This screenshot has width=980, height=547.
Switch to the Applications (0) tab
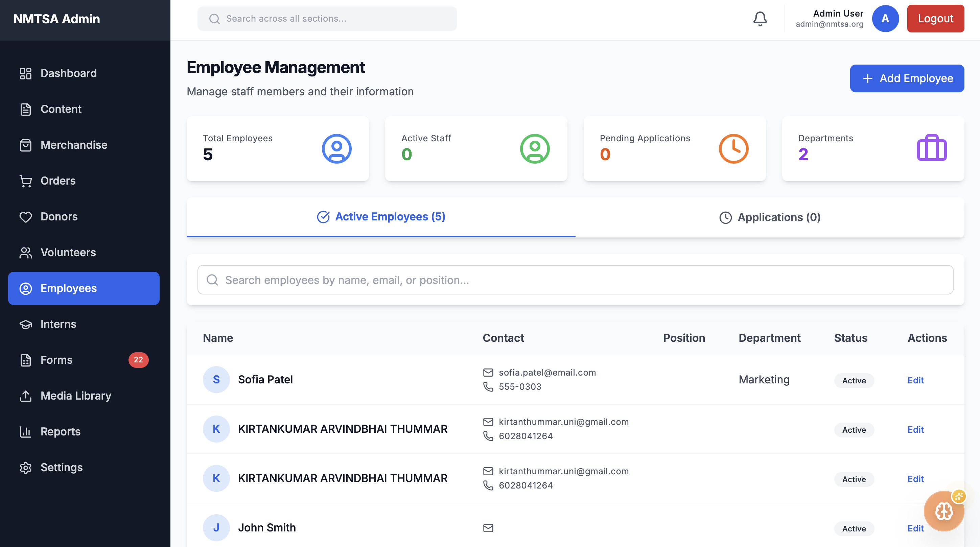coord(770,217)
